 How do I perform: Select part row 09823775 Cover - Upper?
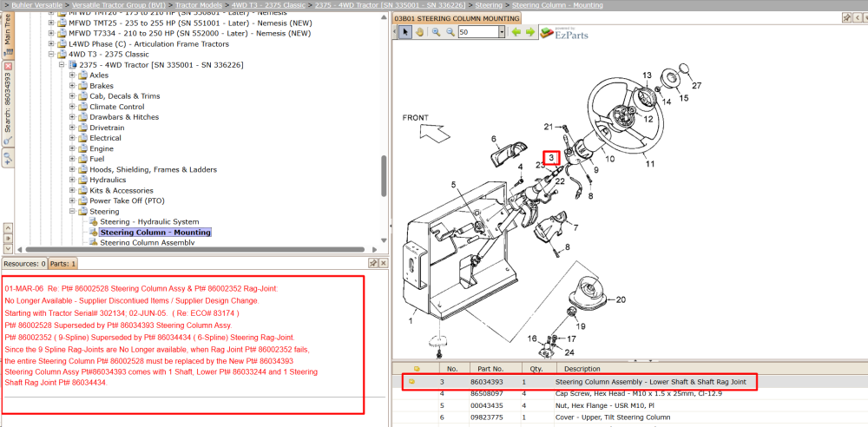(630, 417)
